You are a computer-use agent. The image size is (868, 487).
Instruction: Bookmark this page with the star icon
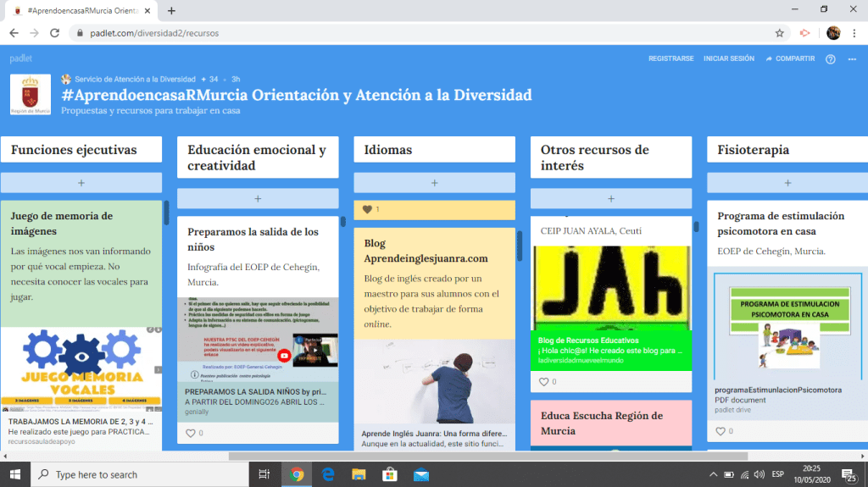tap(779, 33)
